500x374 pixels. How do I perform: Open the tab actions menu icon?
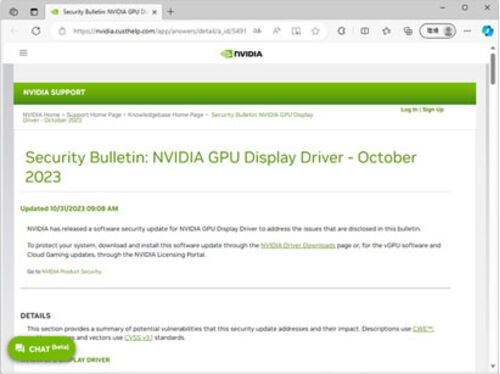34,12
